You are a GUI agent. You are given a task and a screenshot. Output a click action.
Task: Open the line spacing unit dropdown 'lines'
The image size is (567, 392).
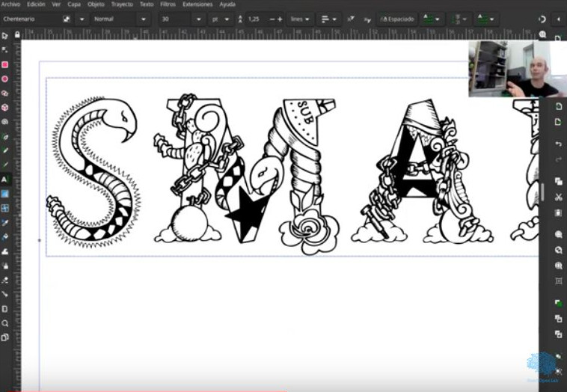(300, 19)
